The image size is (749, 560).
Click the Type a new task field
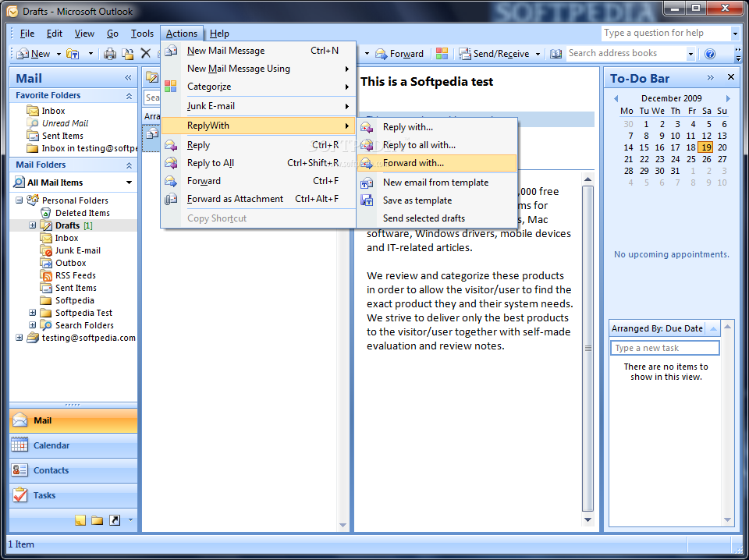pos(665,348)
